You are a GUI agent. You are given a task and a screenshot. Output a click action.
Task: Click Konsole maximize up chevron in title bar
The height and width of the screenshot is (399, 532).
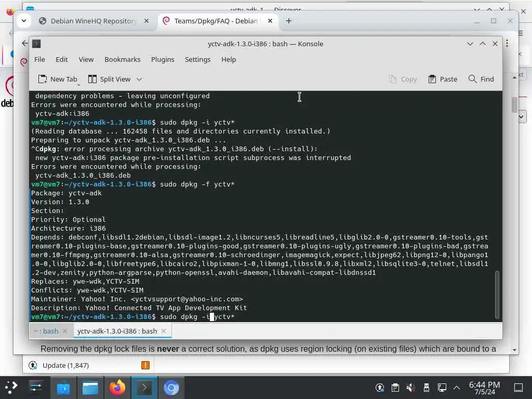[483, 44]
